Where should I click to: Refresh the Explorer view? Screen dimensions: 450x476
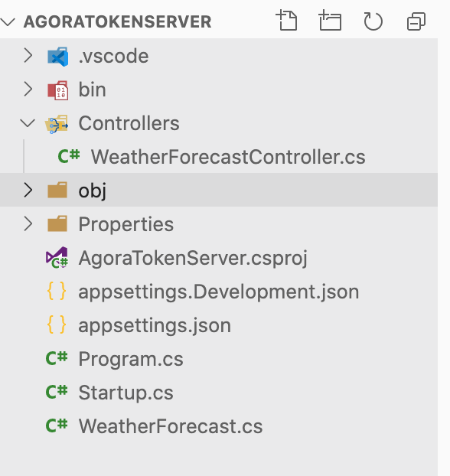(373, 21)
